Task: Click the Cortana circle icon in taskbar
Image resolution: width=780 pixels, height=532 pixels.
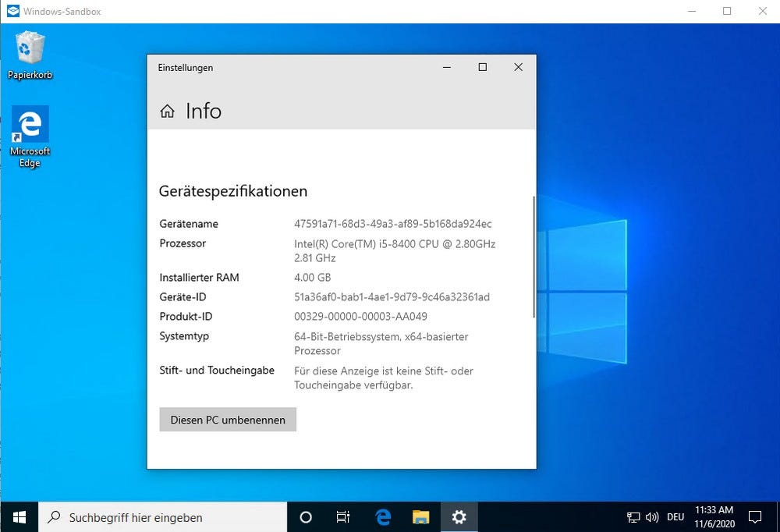Action: (306, 517)
